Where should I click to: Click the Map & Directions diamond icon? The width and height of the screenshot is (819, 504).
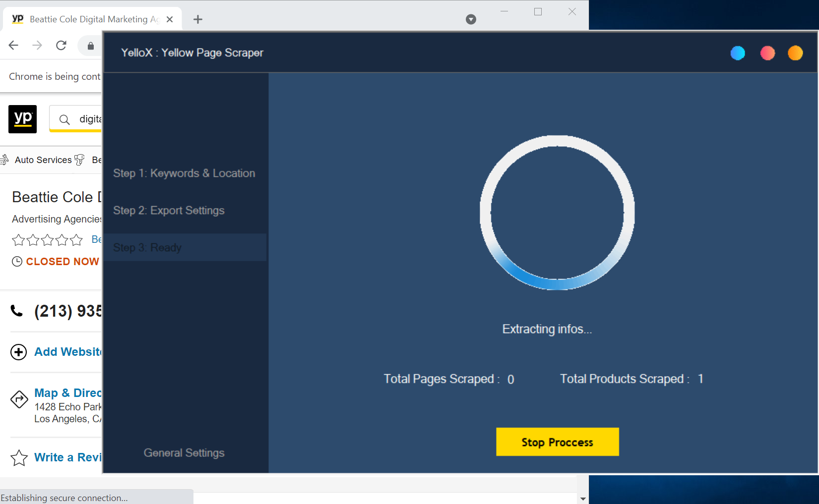coord(19,399)
